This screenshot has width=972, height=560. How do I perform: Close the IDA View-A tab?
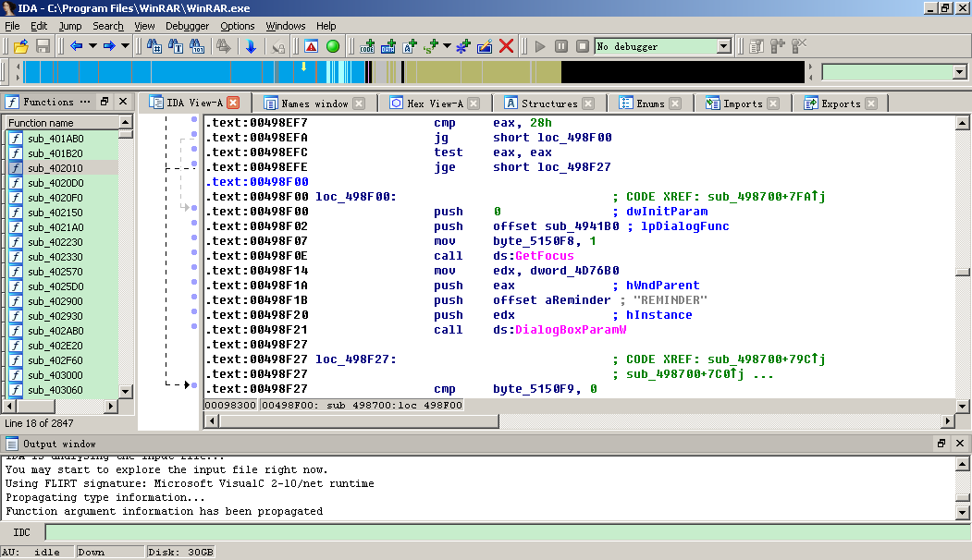click(x=233, y=103)
